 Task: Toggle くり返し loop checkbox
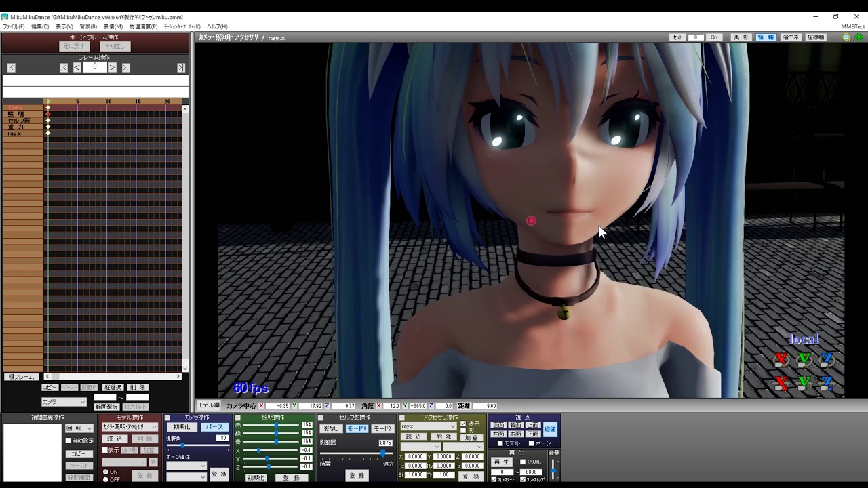523,462
